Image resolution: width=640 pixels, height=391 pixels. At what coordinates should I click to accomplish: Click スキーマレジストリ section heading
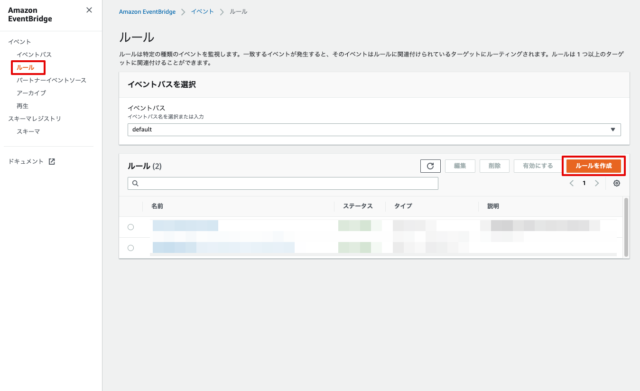pos(35,119)
